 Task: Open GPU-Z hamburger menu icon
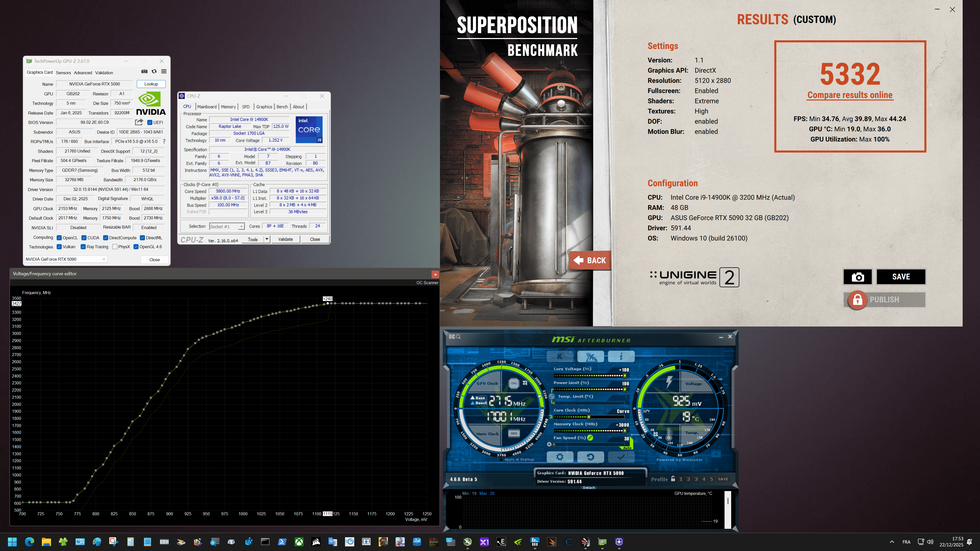click(x=164, y=71)
